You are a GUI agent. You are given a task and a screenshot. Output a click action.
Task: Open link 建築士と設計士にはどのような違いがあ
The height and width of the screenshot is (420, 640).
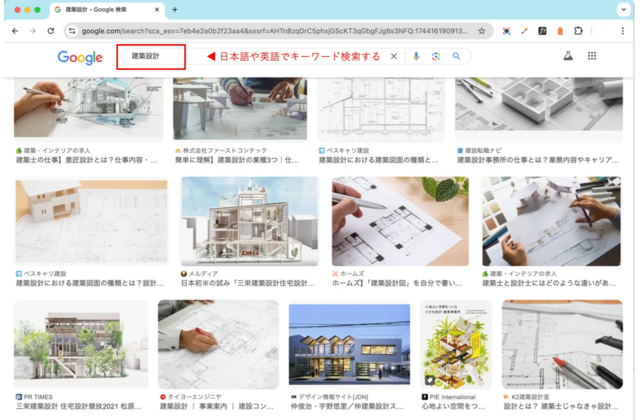tap(549, 283)
